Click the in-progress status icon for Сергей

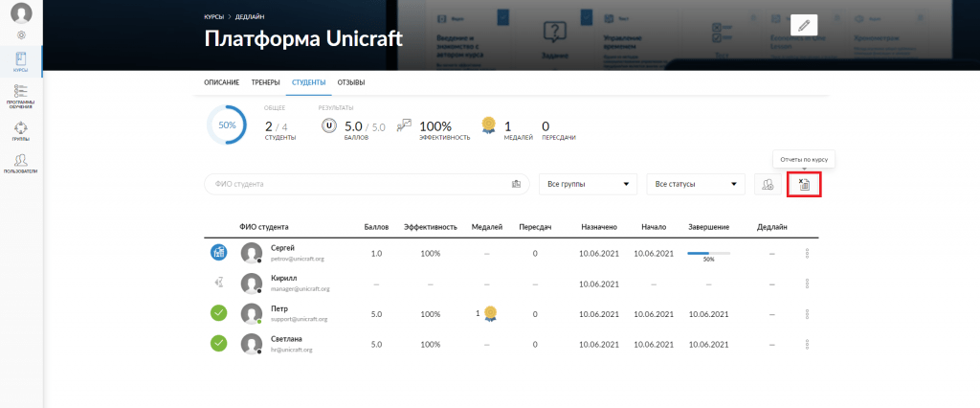click(219, 253)
